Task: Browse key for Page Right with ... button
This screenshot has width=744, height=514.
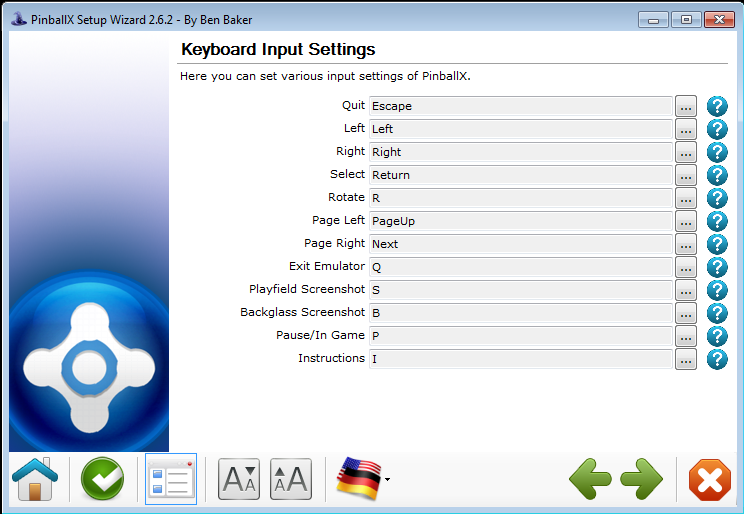Action: [x=686, y=244]
